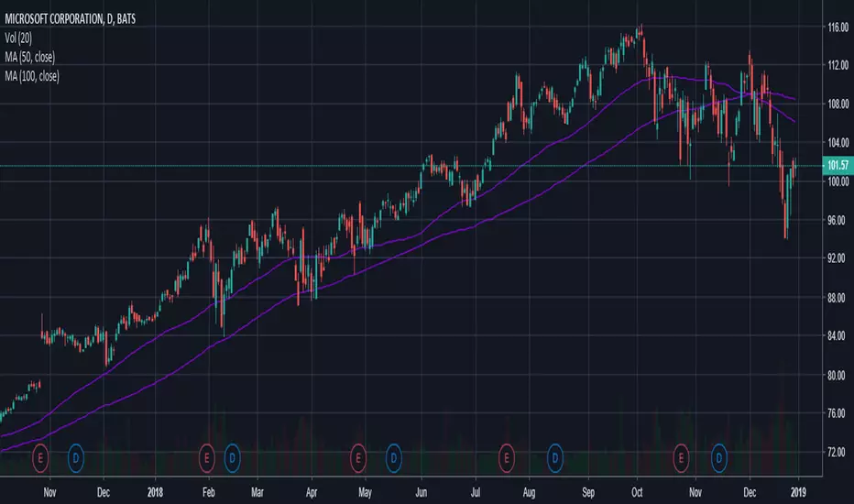Click the 88.00 price axis label
Image resolution: width=854 pixels, height=504 pixels.
pos(838,298)
